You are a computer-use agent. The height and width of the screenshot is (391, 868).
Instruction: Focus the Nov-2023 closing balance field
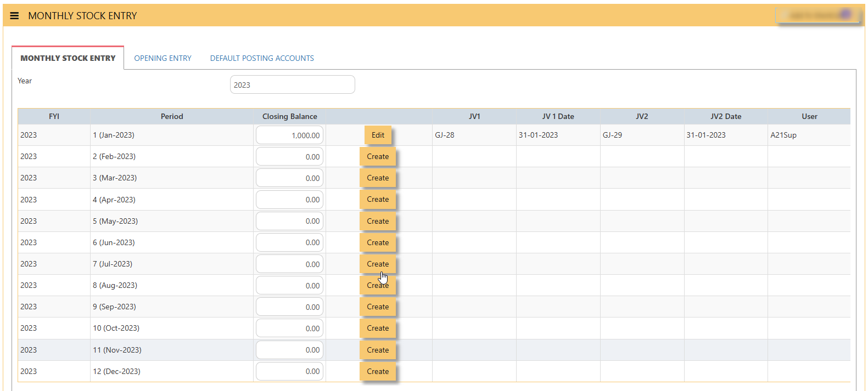(x=289, y=350)
